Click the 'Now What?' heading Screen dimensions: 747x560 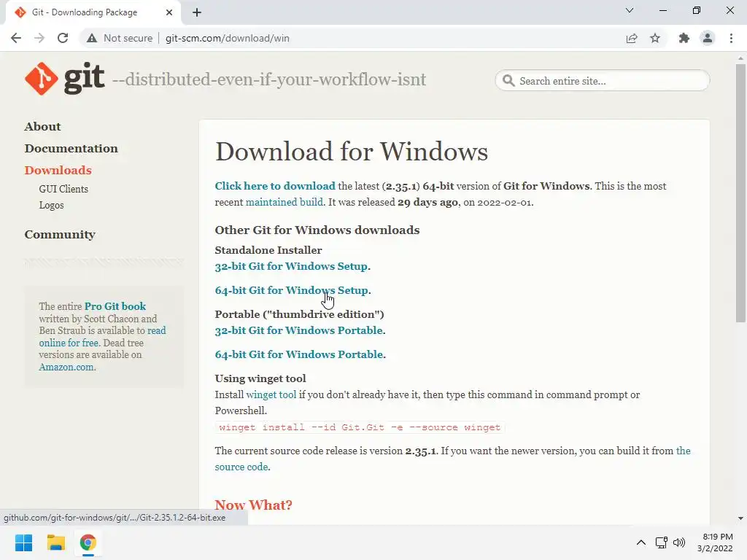point(253,505)
